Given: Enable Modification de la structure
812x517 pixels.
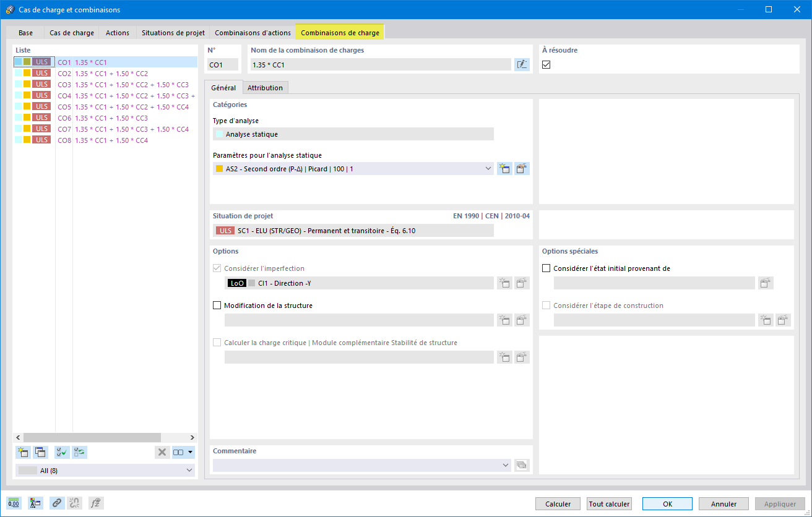Looking at the screenshot, I should 217,305.
